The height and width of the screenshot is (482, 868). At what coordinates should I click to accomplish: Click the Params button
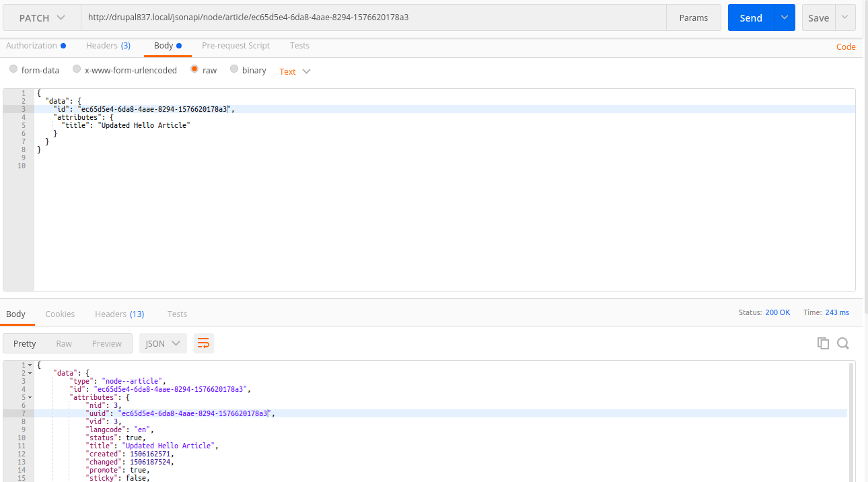694,18
